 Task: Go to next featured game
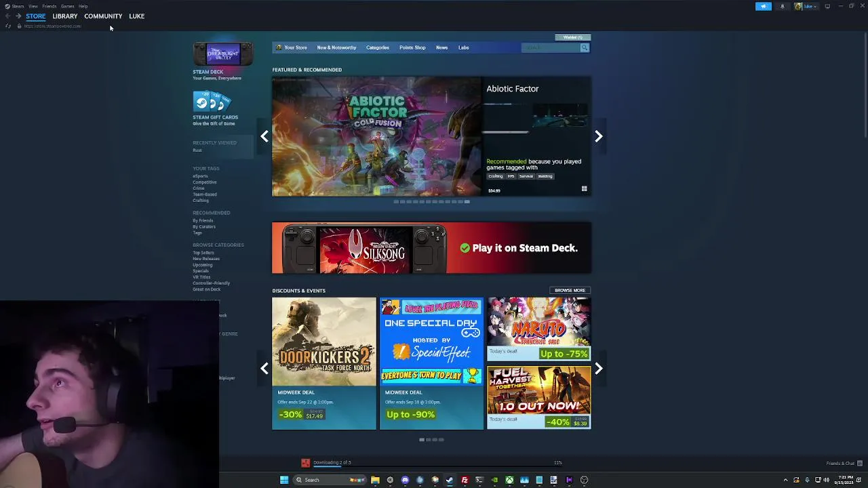coord(598,136)
